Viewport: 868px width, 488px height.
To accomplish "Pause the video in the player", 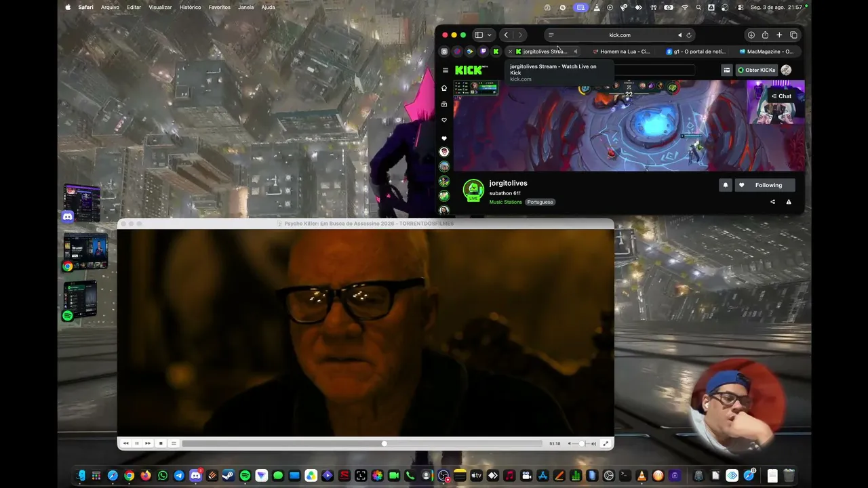I will [136, 443].
